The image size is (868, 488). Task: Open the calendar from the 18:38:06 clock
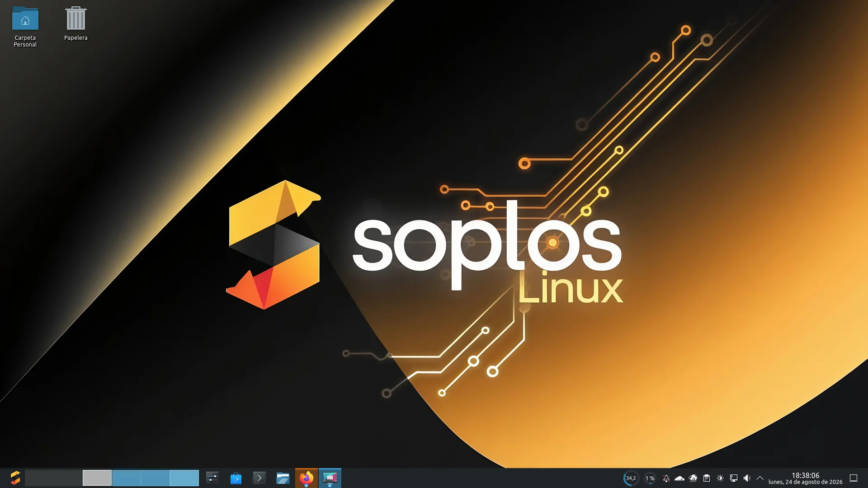(x=805, y=478)
